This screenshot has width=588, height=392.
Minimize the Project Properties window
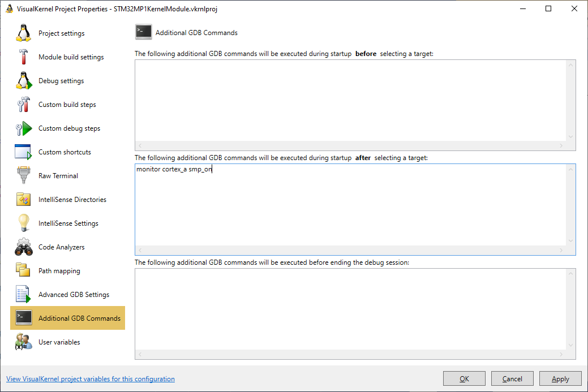click(523, 8)
